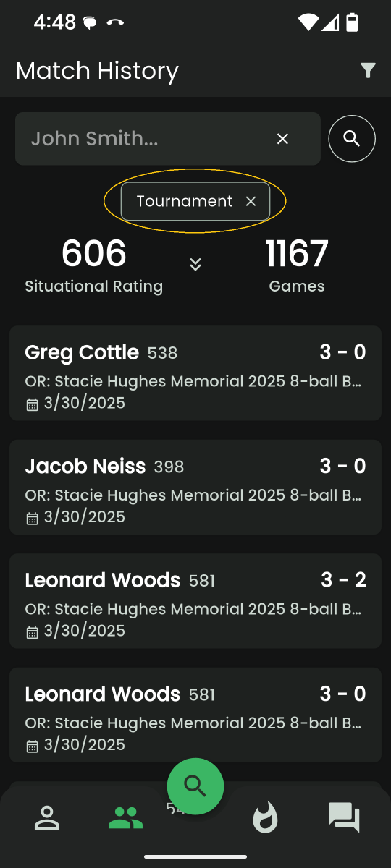Select Leonard Woods 3 - 2 match
The width and height of the screenshot is (391, 868).
195,600
